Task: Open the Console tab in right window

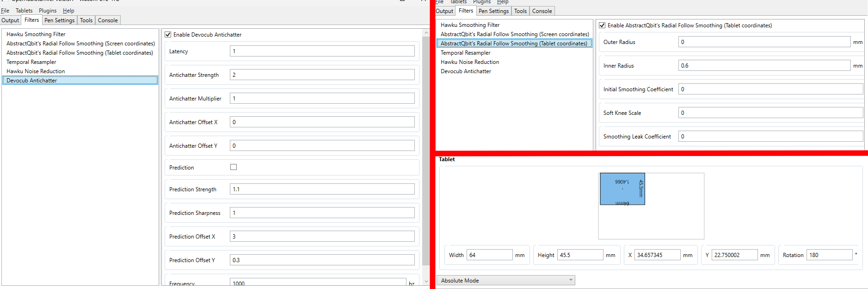Action: 542,11
